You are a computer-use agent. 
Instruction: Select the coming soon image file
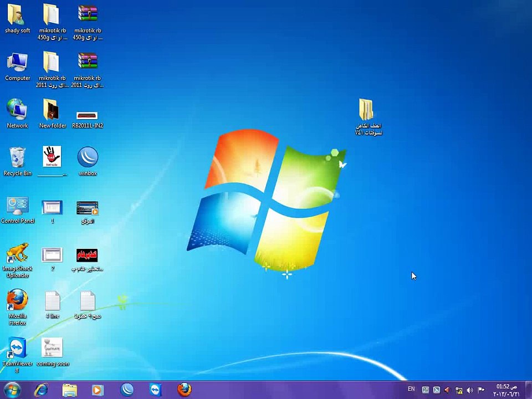(52, 347)
